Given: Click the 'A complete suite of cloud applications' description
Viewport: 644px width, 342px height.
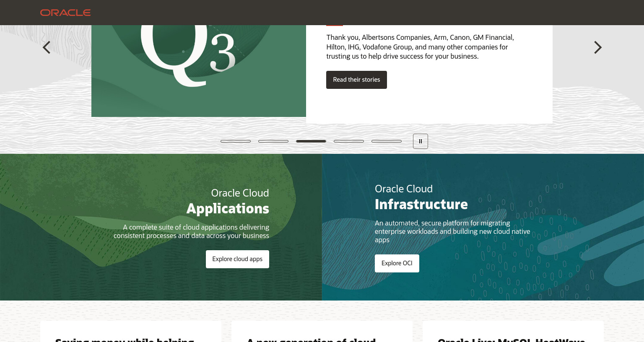Looking at the screenshot, I should tap(191, 231).
